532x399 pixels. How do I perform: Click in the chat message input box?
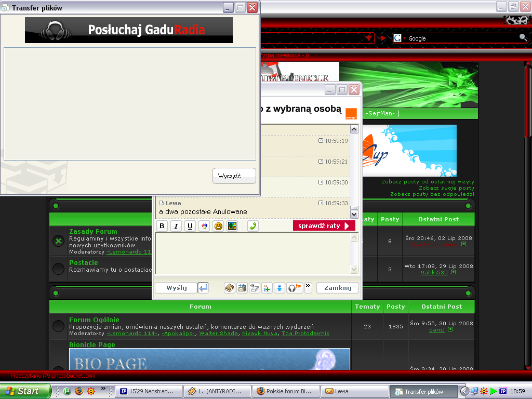tap(253, 254)
